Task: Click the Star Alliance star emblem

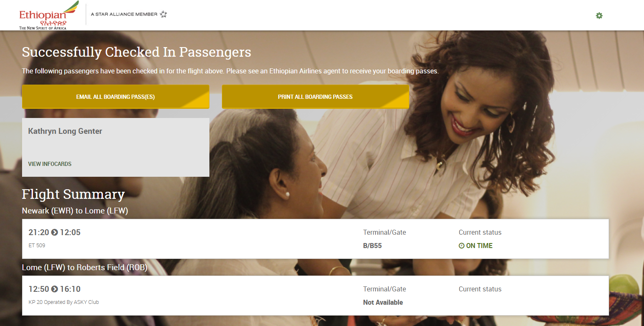Action: [x=163, y=14]
